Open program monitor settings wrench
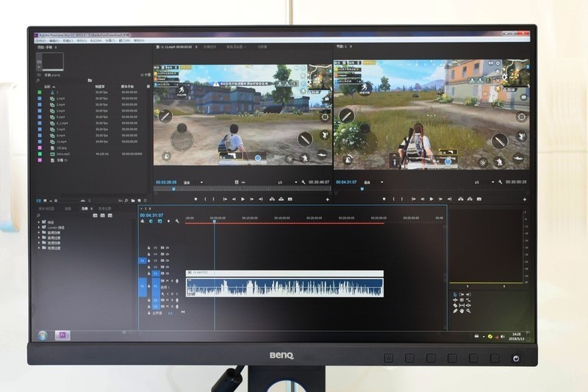 coord(500,182)
